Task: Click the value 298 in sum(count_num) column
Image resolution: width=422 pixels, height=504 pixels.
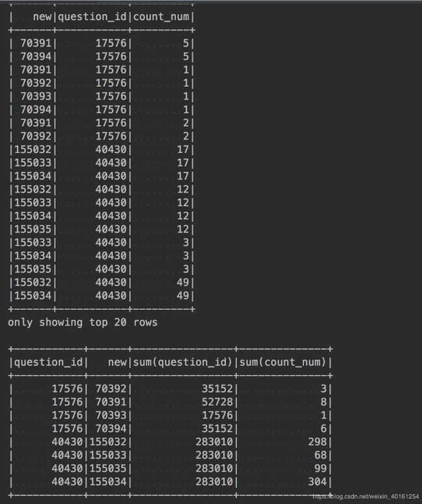Action: tap(317, 442)
